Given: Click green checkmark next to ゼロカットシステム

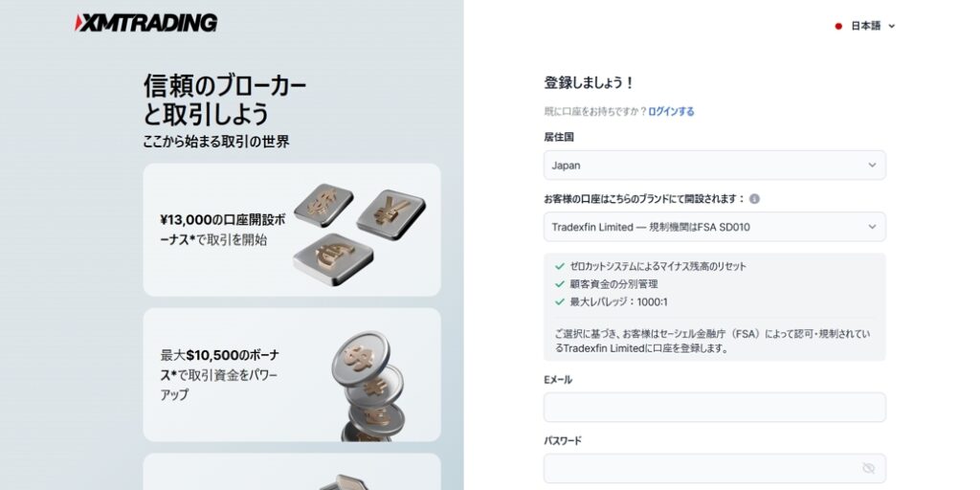Looking at the screenshot, I should pyautogui.click(x=559, y=266).
